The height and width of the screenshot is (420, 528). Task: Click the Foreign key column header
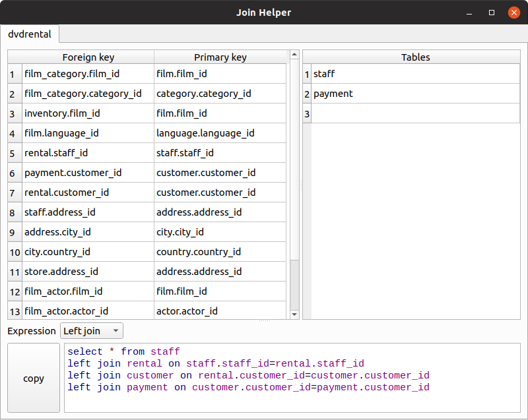point(88,57)
